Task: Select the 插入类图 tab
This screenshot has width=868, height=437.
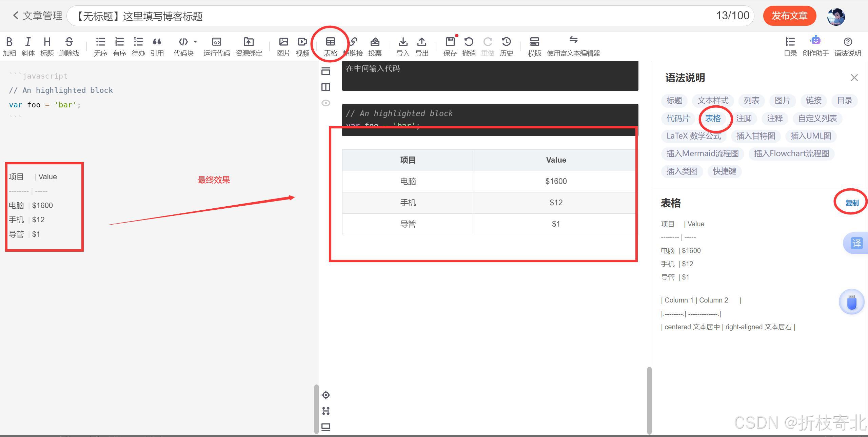Action: click(682, 171)
